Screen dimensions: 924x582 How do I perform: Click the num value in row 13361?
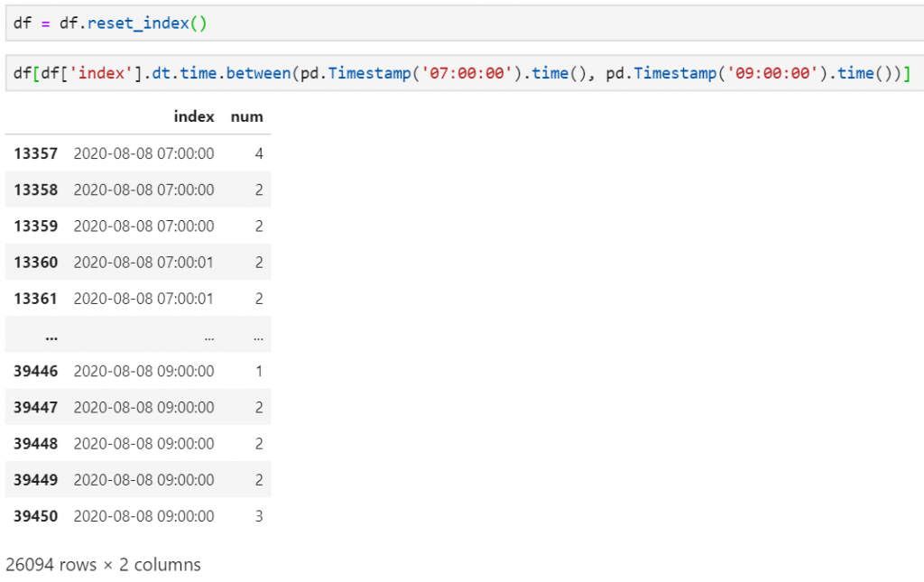[258, 299]
